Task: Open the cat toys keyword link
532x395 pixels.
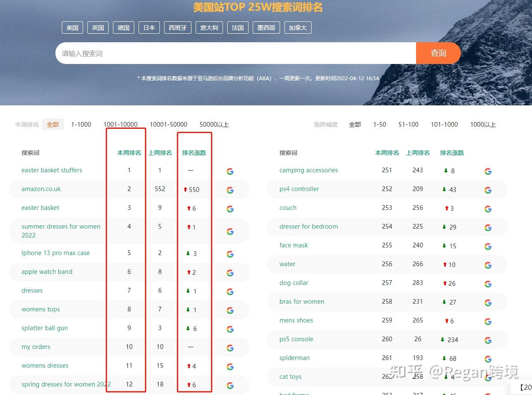Action: coord(290,377)
